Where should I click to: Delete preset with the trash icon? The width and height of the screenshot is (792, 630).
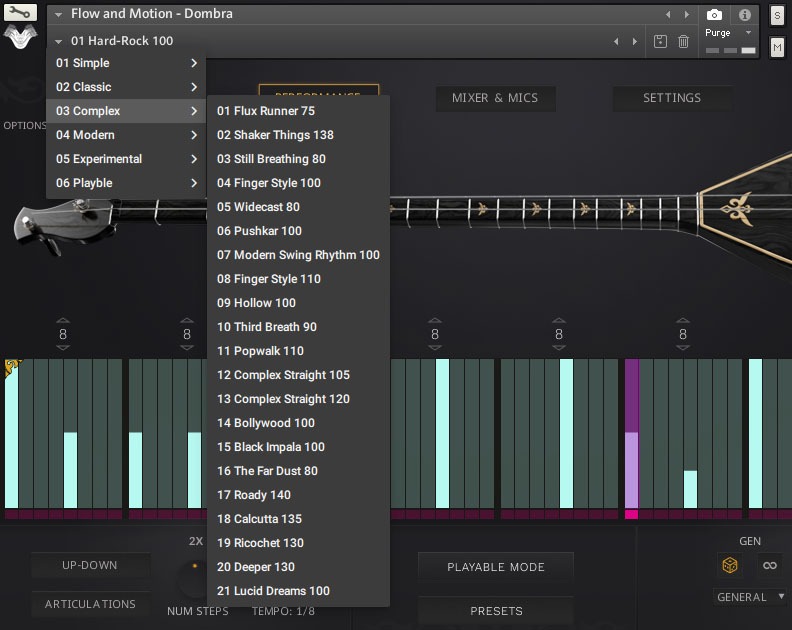(x=684, y=41)
